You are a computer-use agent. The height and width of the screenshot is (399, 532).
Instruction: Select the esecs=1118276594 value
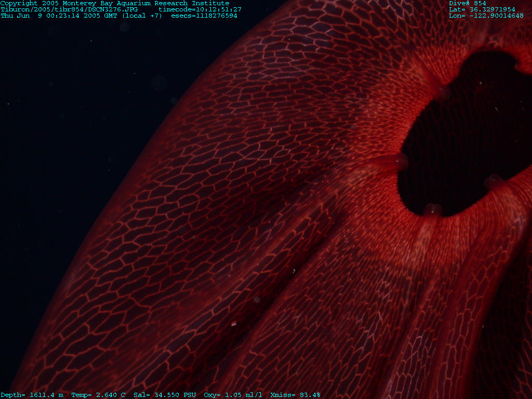click(x=204, y=16)
